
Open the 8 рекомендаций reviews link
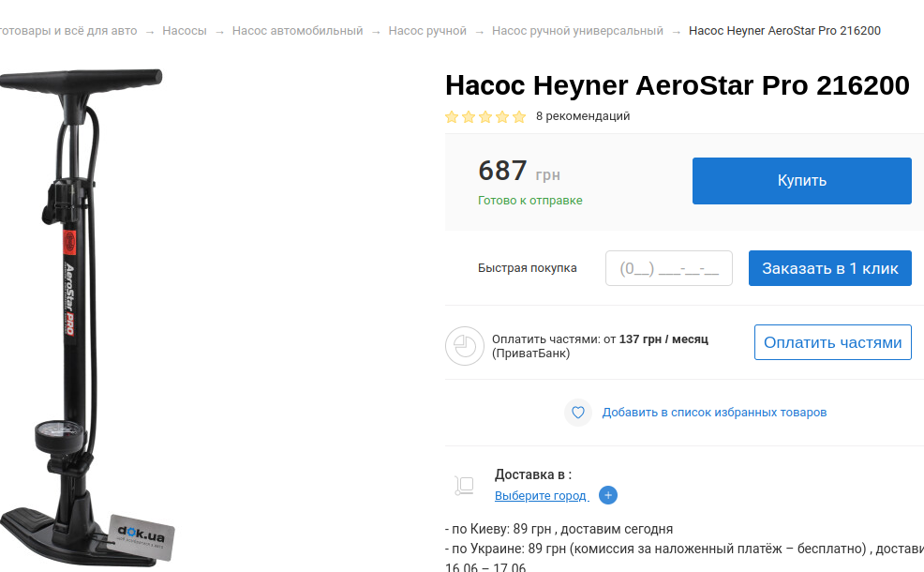pyautogui.click(x=582, y=116)
